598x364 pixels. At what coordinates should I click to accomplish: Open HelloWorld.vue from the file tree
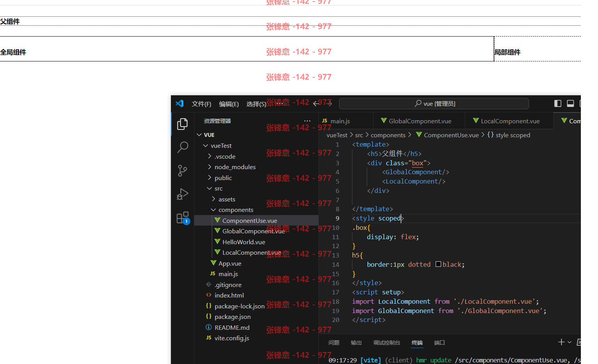(244, 242)
